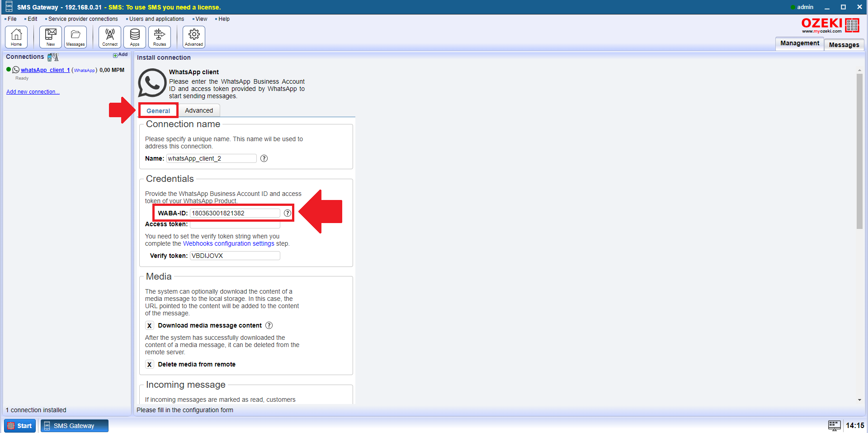868x433 pixels.
Task: Click the vertical scrollbar thumb
Action: tap(859, 151)
